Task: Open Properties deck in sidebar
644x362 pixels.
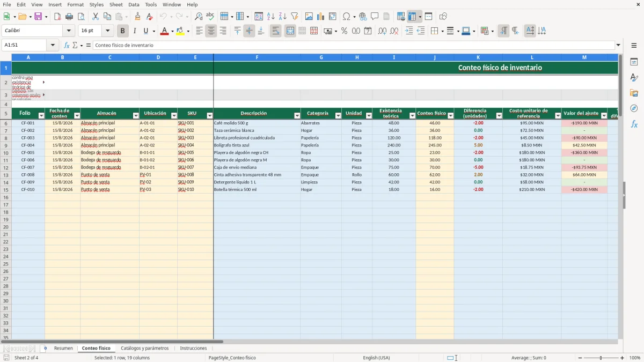Action: click(x=634, y=62)
